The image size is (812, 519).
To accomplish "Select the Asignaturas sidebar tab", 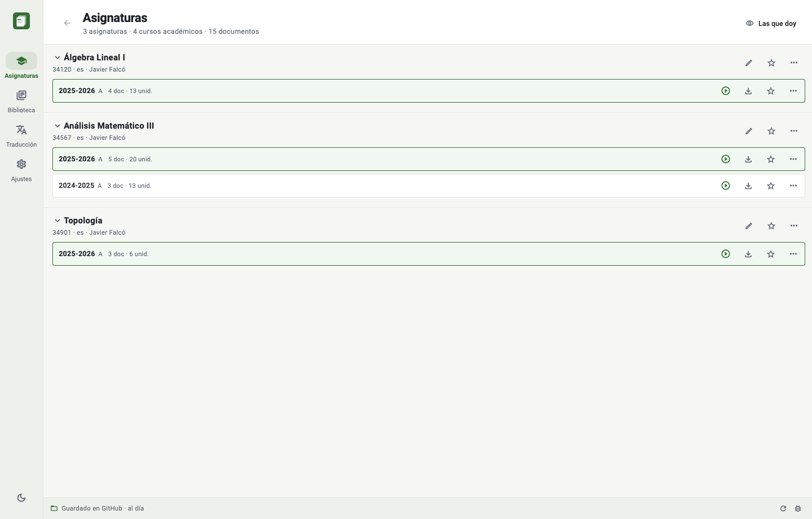I will coord(21,66).
